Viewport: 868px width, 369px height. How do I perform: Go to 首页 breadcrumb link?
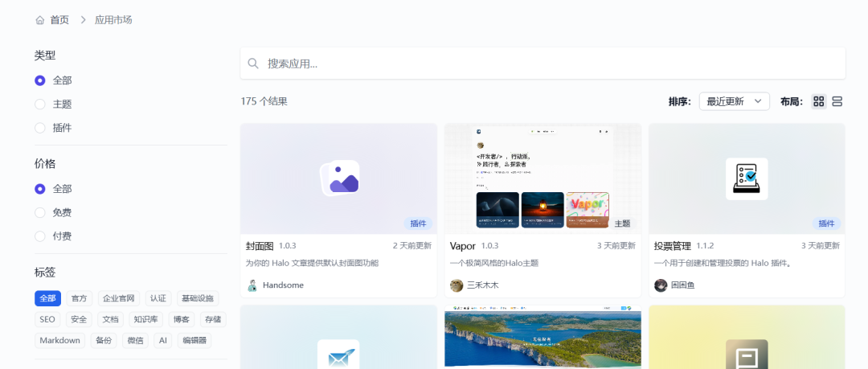(x=59, y=20)
